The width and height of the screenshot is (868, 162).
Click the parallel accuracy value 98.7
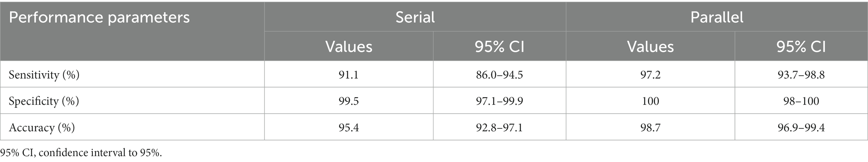tap(650, 127)
